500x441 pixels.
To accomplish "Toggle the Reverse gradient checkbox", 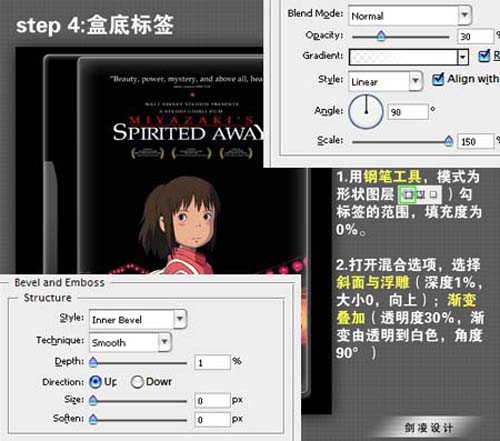I will (x=484, y=55).
